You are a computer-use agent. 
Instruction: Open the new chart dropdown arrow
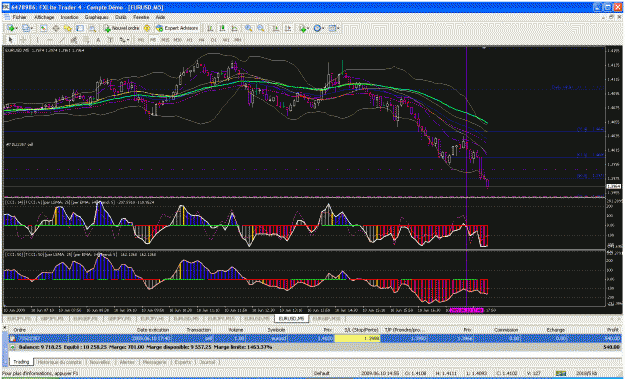(17, 28)
